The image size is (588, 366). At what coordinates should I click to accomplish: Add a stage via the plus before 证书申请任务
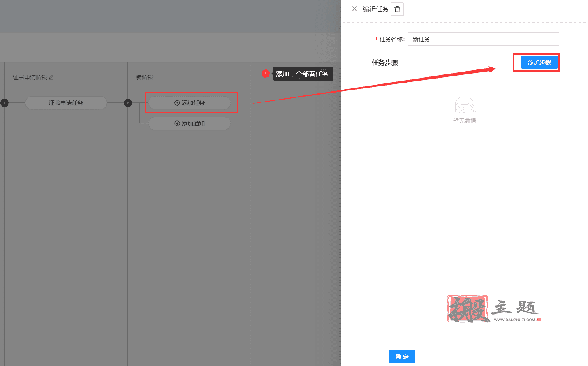[5, 103]
